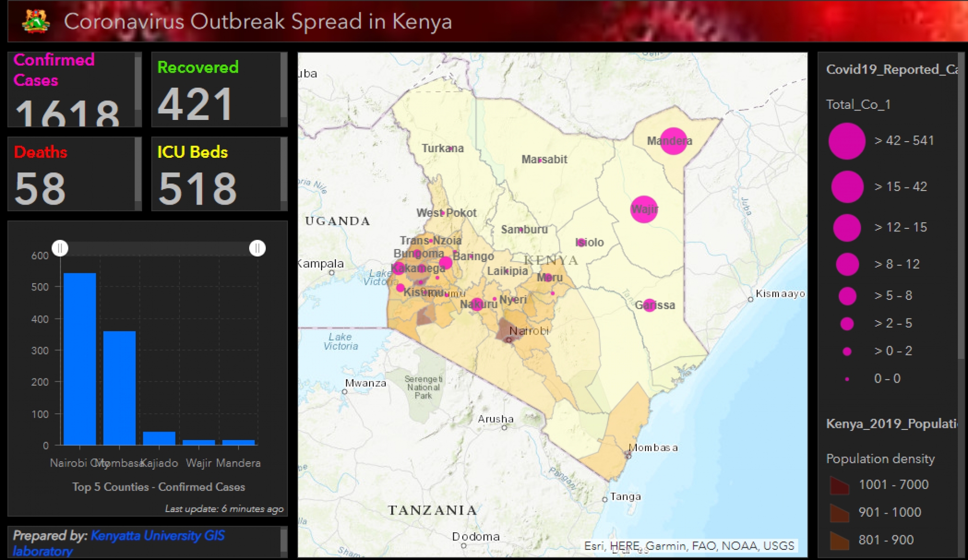The image size is (968, 560).
Task: Click the Nairobi city label on the map
Action: (529, 331)
